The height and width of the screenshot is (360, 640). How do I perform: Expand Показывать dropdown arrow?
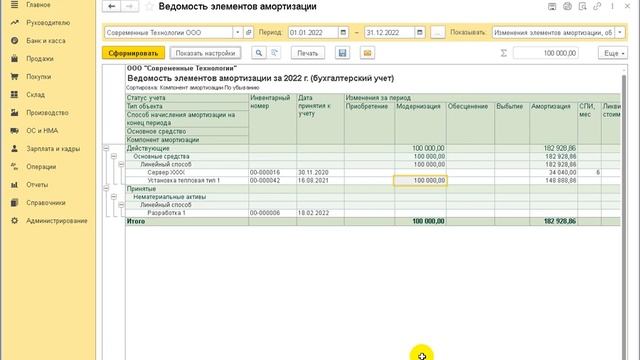(620, 32)
